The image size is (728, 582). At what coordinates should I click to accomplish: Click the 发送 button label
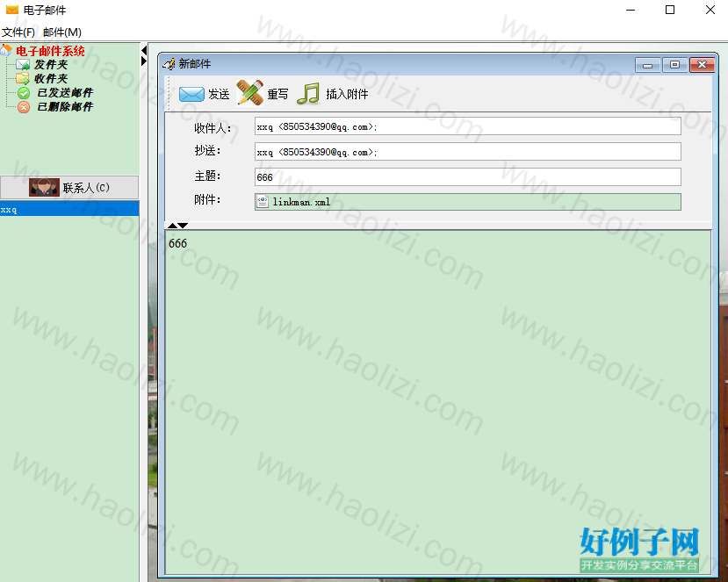click(219, 94)
